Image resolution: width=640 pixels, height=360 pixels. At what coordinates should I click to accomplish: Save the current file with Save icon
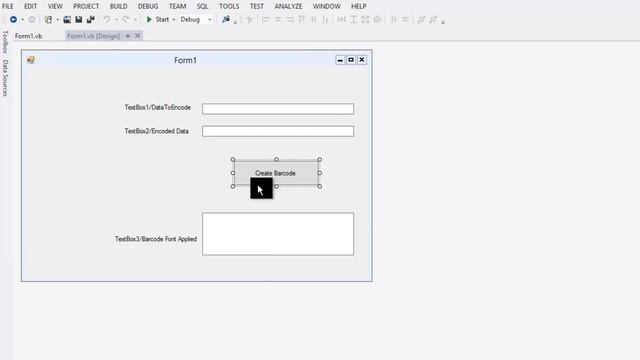79,19
